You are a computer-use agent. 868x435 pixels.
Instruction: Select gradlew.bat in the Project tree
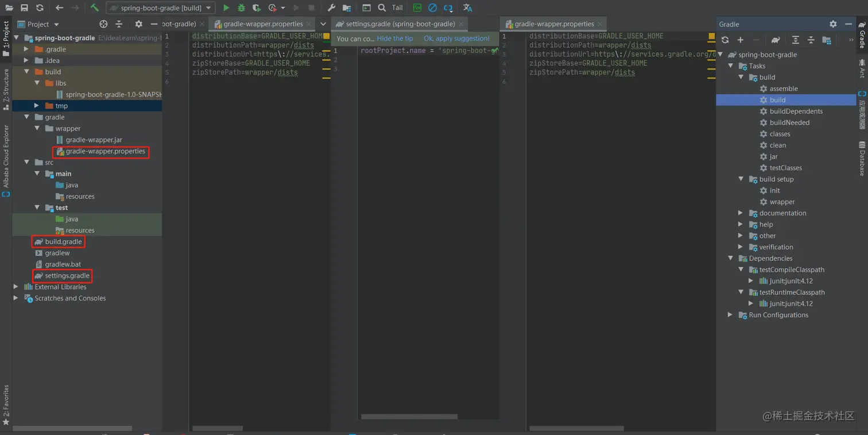tap(63, 264)
